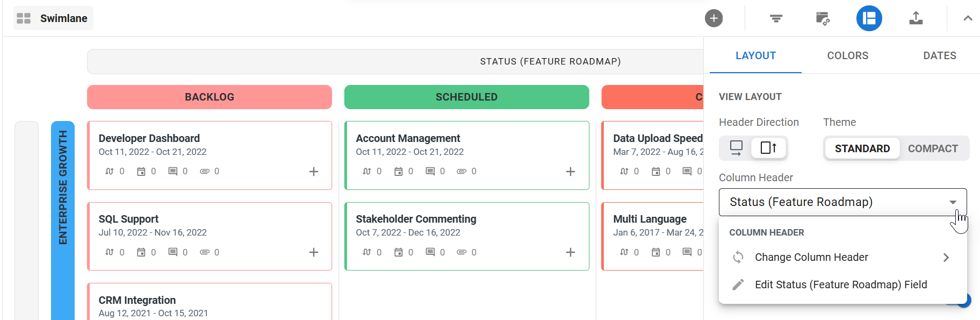
Task: Switch to the Colors tab
Action: (847, 56)
